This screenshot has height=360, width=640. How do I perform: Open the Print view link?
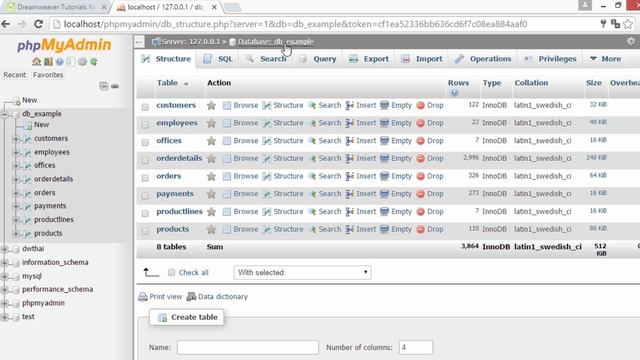160,297
